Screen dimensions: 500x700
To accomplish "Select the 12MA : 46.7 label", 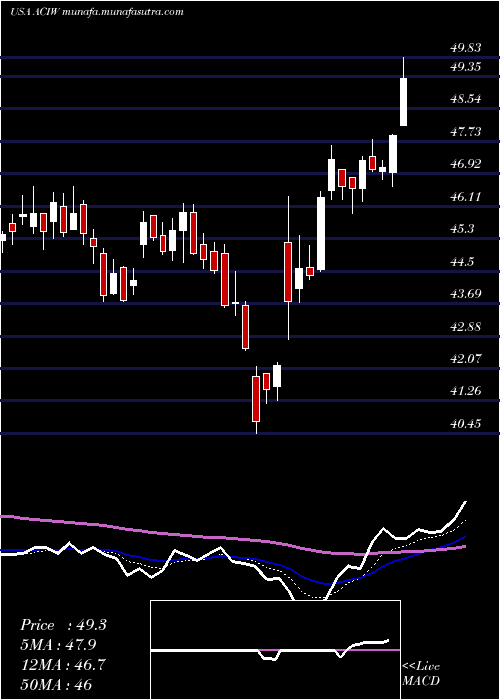I will click(x=63, y=665).
